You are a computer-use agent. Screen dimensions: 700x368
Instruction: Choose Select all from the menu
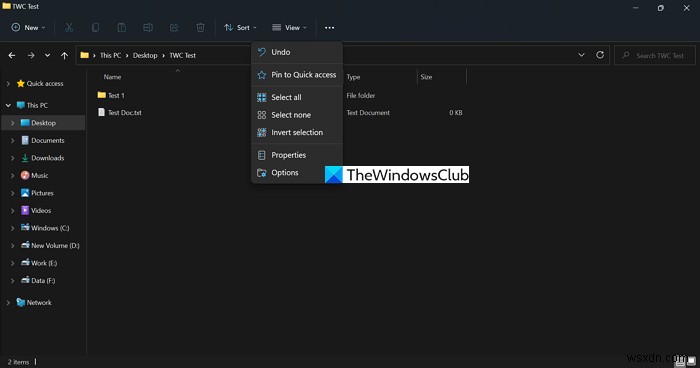(297, 97)
